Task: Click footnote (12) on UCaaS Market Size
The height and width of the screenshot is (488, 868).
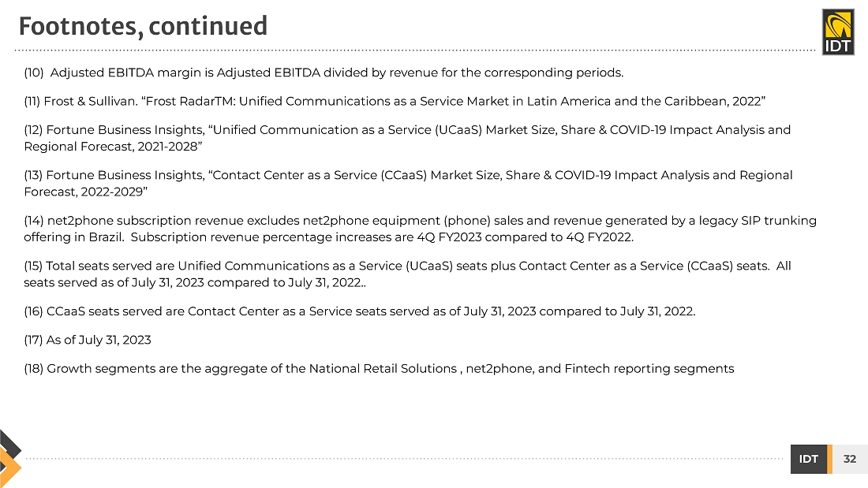Action: pyautogui.click(x=407, y=129)
